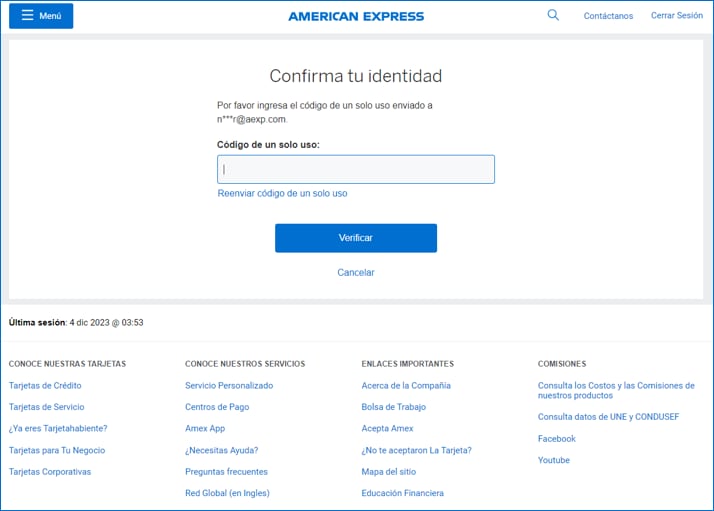Click the American Express logo

tap(356, 16)
